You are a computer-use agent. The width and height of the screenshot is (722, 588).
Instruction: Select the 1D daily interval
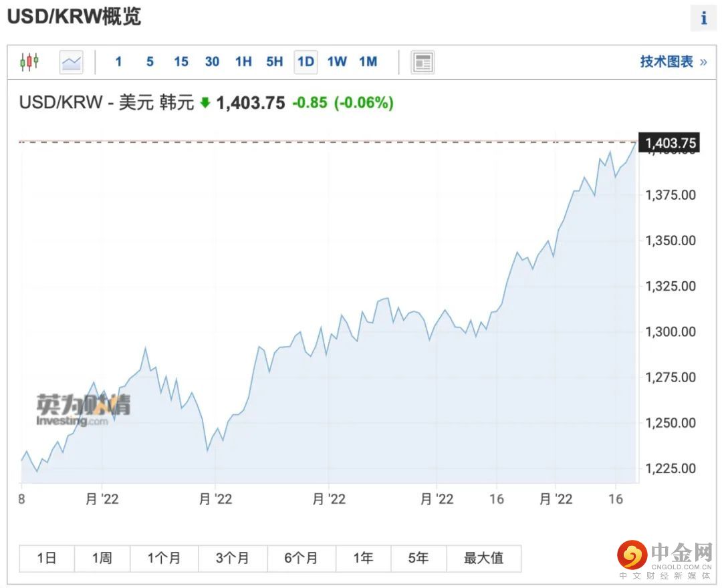pos(306,61)
